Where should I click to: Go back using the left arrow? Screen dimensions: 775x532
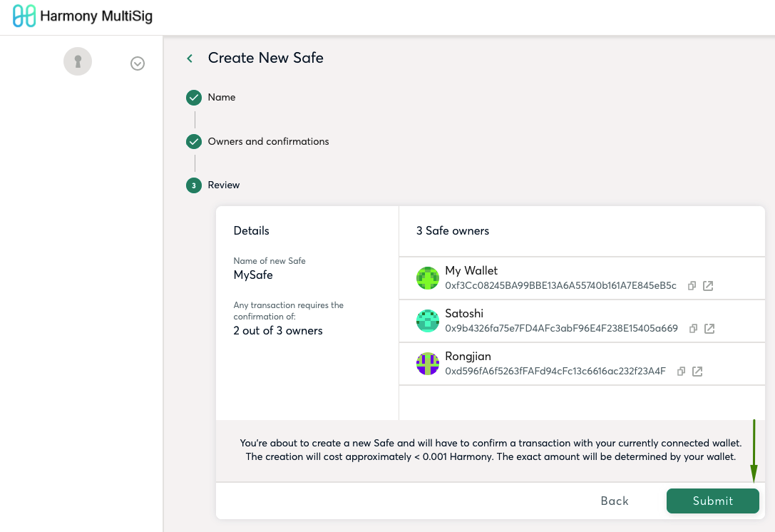[190, 58]
